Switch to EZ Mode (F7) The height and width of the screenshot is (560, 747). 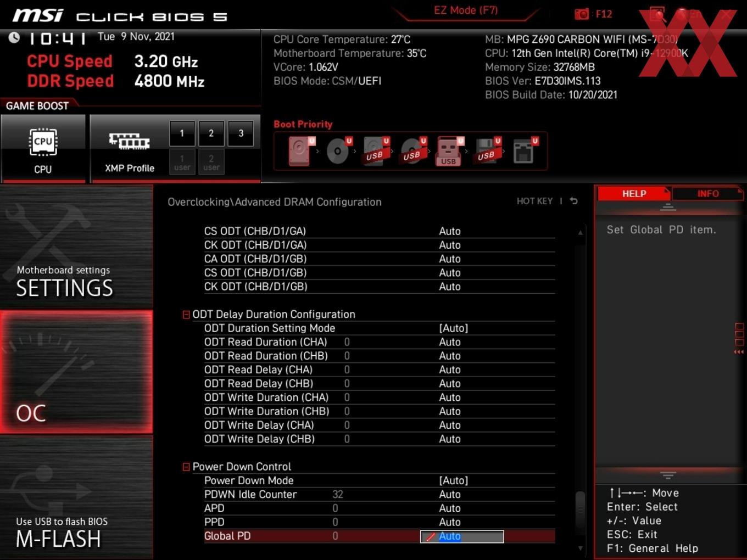pyautogui.click(x=466, y=10)
